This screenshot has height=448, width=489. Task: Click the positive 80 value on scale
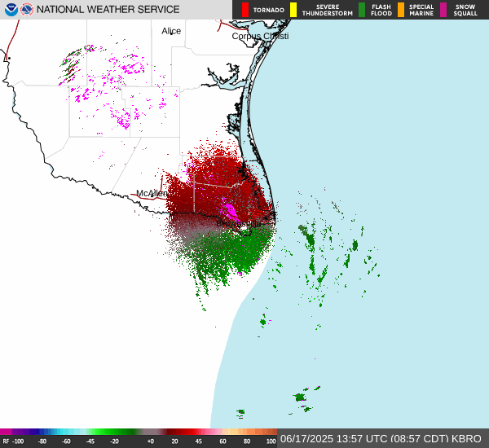pyautogui.click(x=247, y=441)
